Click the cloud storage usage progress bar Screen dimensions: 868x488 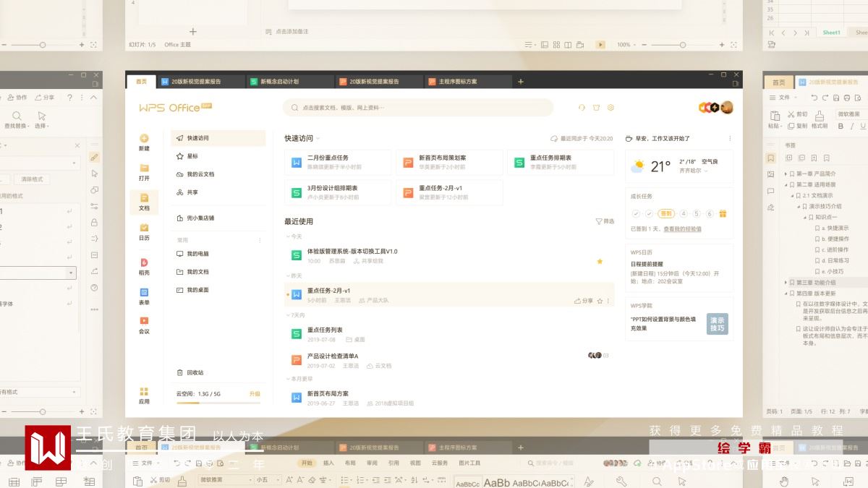218,403
